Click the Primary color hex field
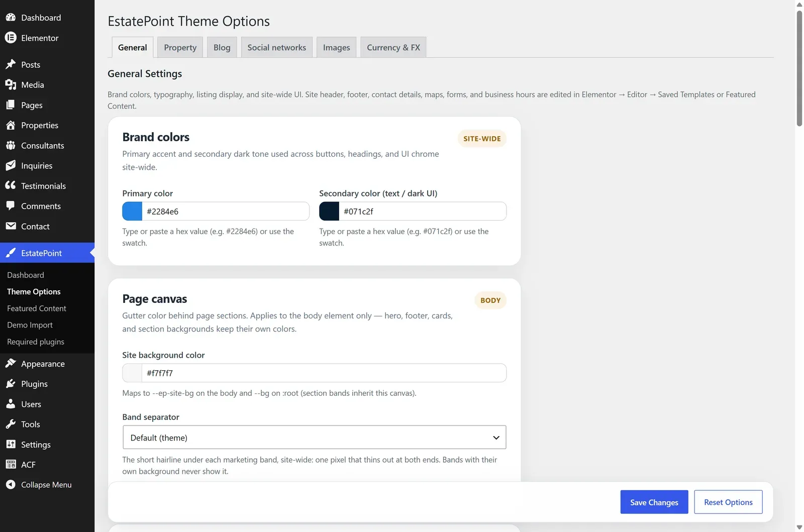The width and height of the screenshot is (804, 532). pyautogui.click(x=226, y=211)
